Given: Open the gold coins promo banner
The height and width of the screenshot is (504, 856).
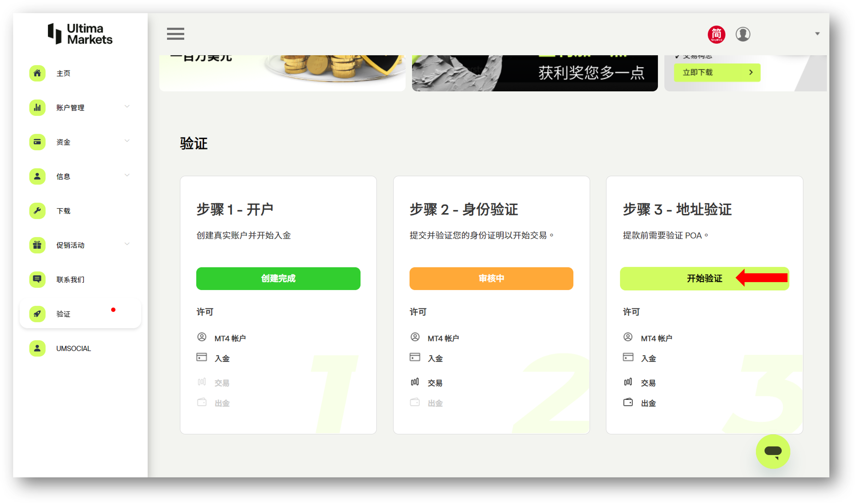Looking at the screenshot, I should (282, 73).
